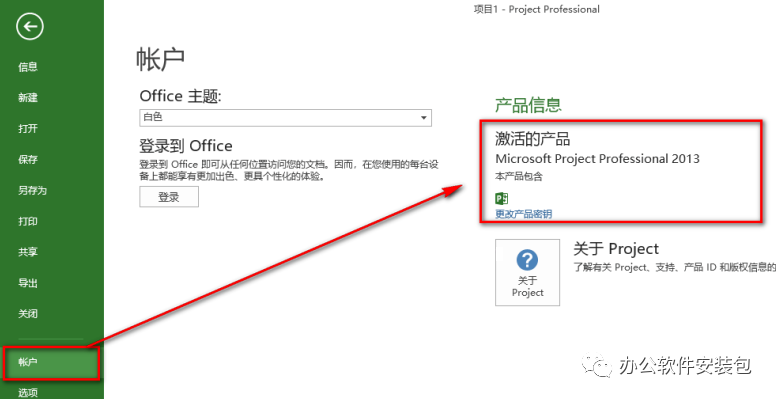Click the blue question mark icon

coord(527,260)
